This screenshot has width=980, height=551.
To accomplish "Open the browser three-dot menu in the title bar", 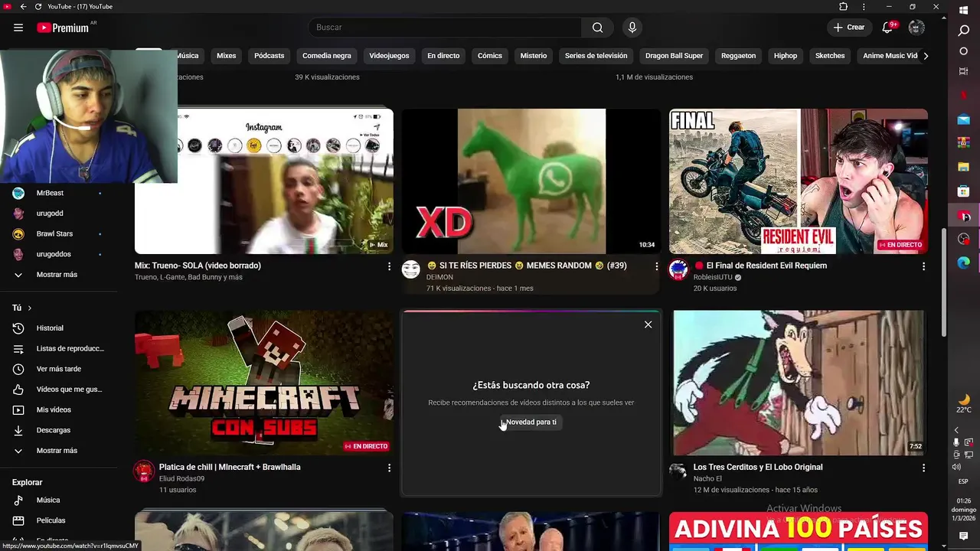I will (x=864, y=7).
